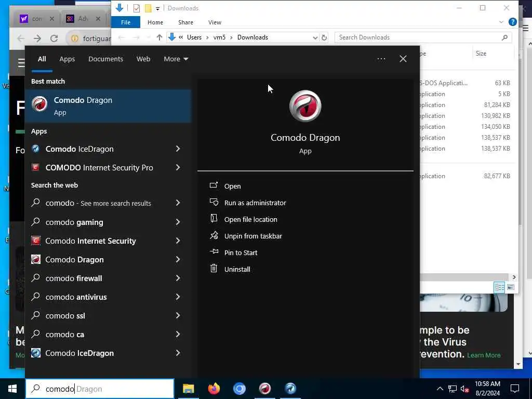The width and height of the screenshot is (532, 399).
Task: Click the Learn More link on webpage
Action: [x=484, y=355]
